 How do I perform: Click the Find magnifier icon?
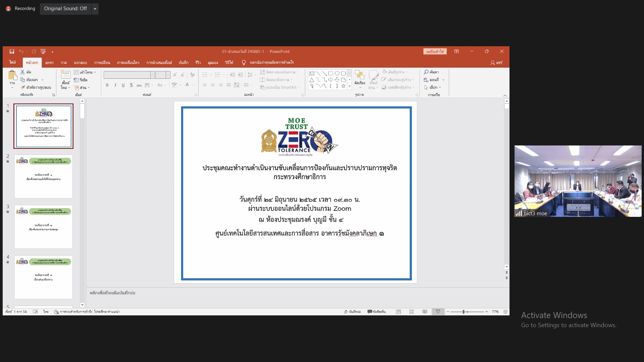(426, 72)
